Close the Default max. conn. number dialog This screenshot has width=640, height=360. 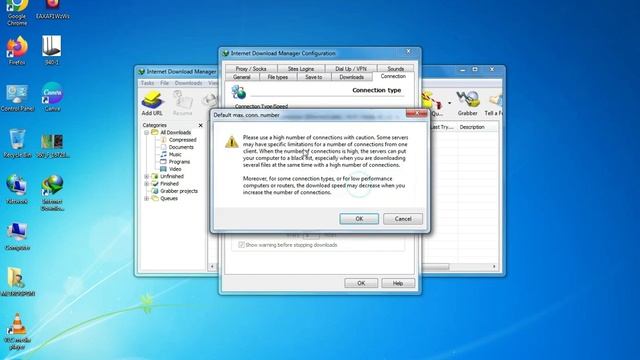[x=416, y=114]
